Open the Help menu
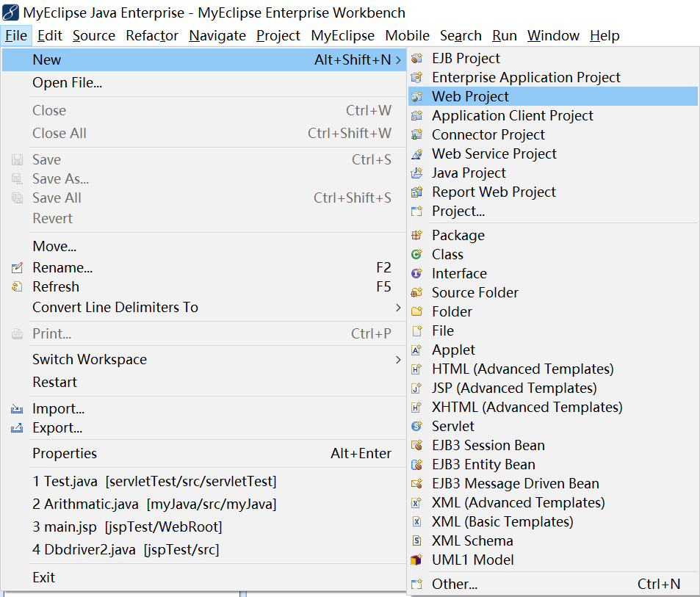This screenshot has width=700, height=597. pyautogui.click(x=605, y=36)
